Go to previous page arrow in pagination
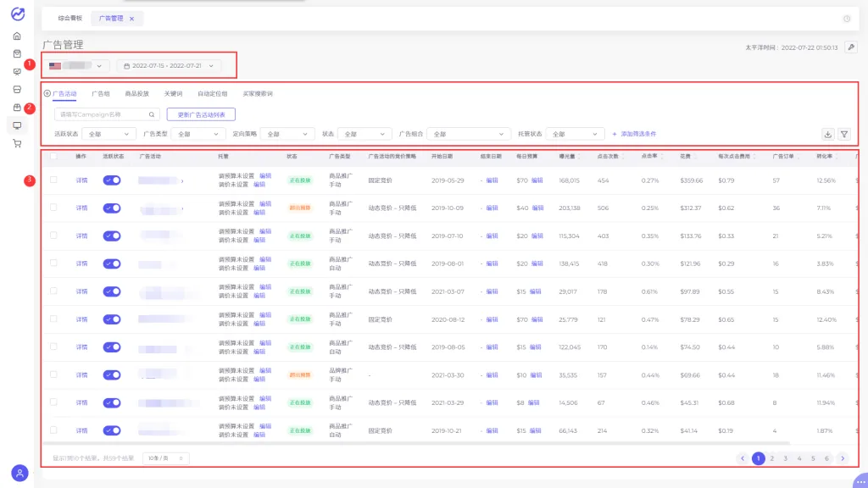Viewport: 868px width, 488px height. pos(743,458)
